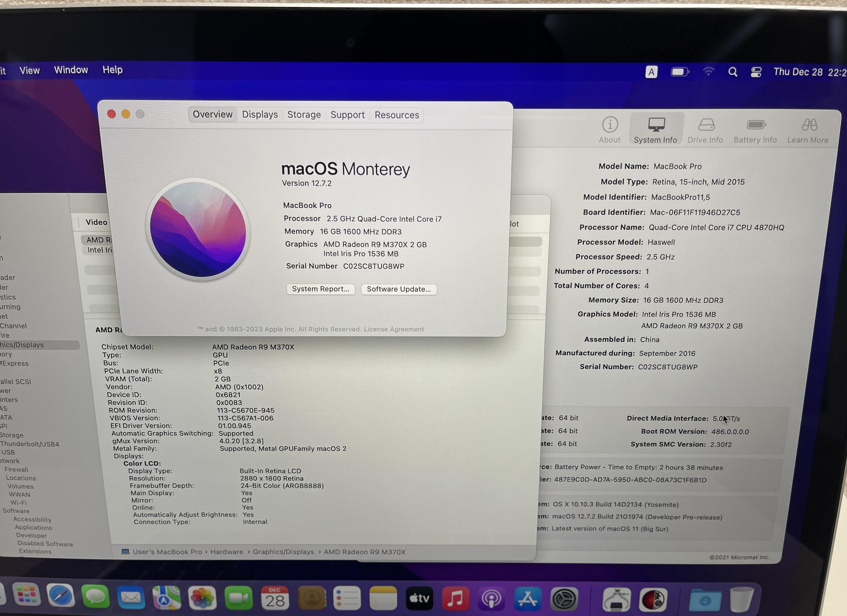Select Locations in the sidebar
This screenshot has height=616, width=847.
click(21, 478)
